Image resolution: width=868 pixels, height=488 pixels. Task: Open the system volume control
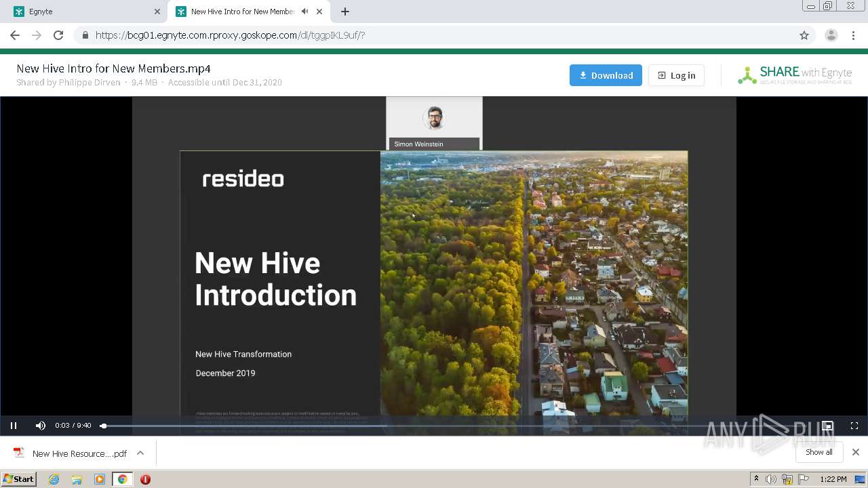tap(770, 479)
